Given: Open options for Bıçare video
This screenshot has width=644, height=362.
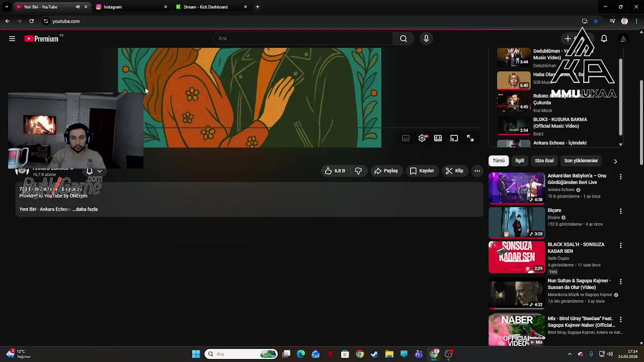Looking at the screenshot, I should [x=621, y=211].
